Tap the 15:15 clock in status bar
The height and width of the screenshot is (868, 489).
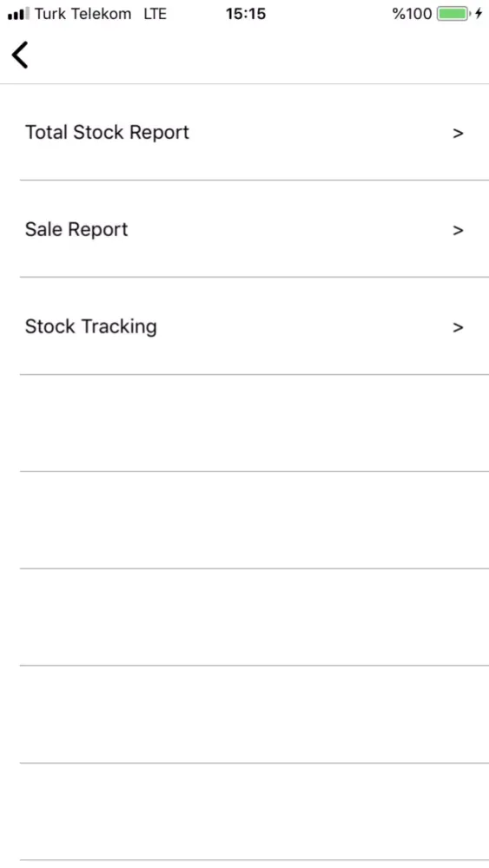(x=245, y=14)
